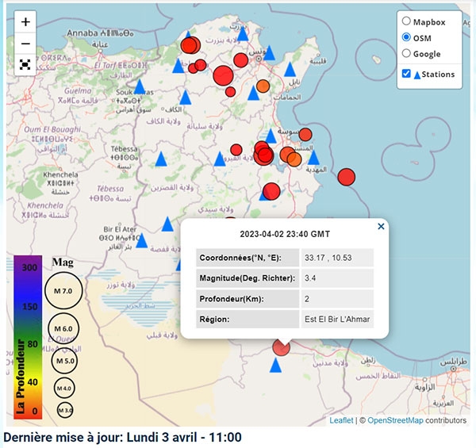Click the Dernière mise à jour text
The image size is (476, 448).
click(x=123, y=438)
